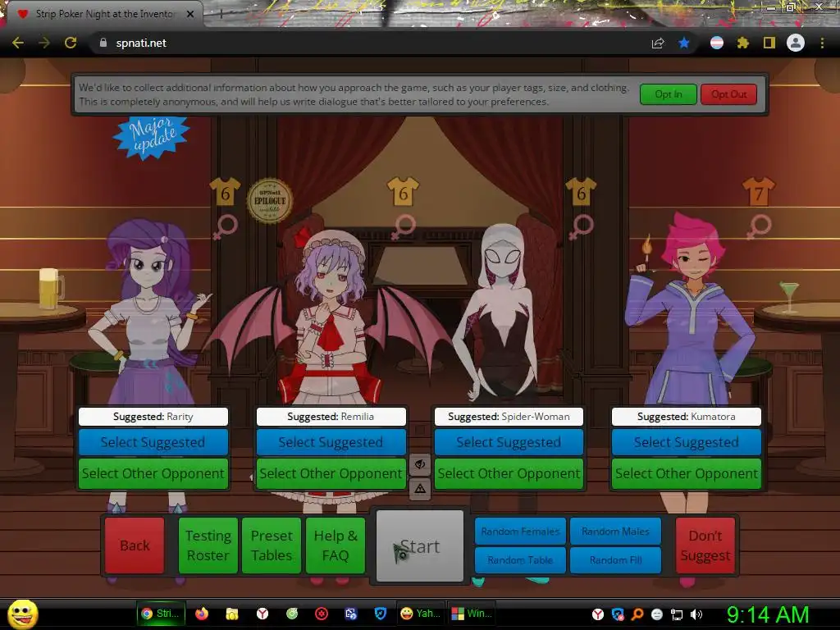Click the warning triangle button
The image size is (840, 630).
(x=420, y=489)
